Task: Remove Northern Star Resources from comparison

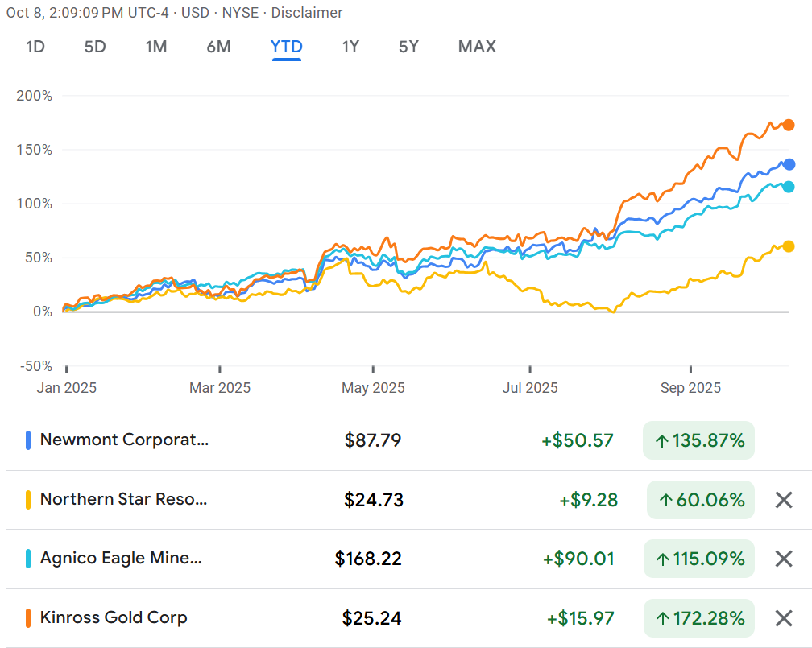Action: point(783,500)
